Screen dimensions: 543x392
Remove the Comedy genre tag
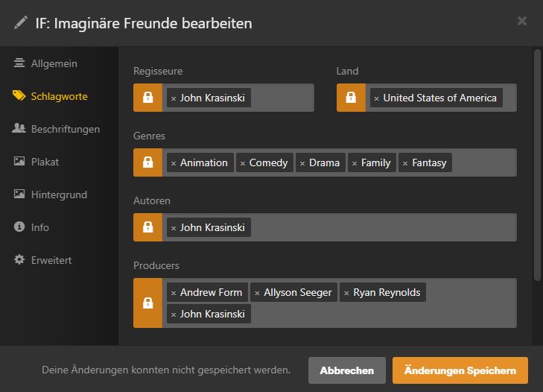point(243,163)
